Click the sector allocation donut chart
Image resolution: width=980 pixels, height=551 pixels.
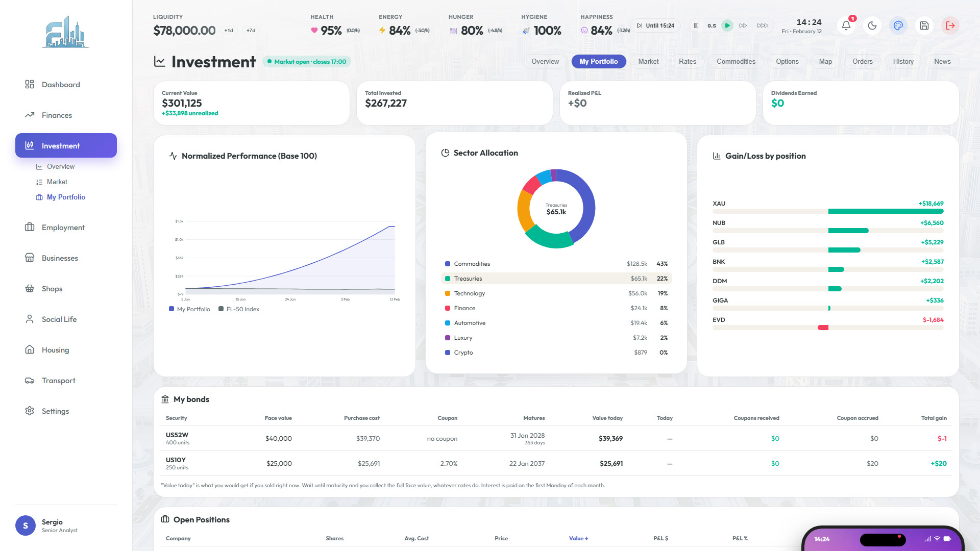pos(556,209)
